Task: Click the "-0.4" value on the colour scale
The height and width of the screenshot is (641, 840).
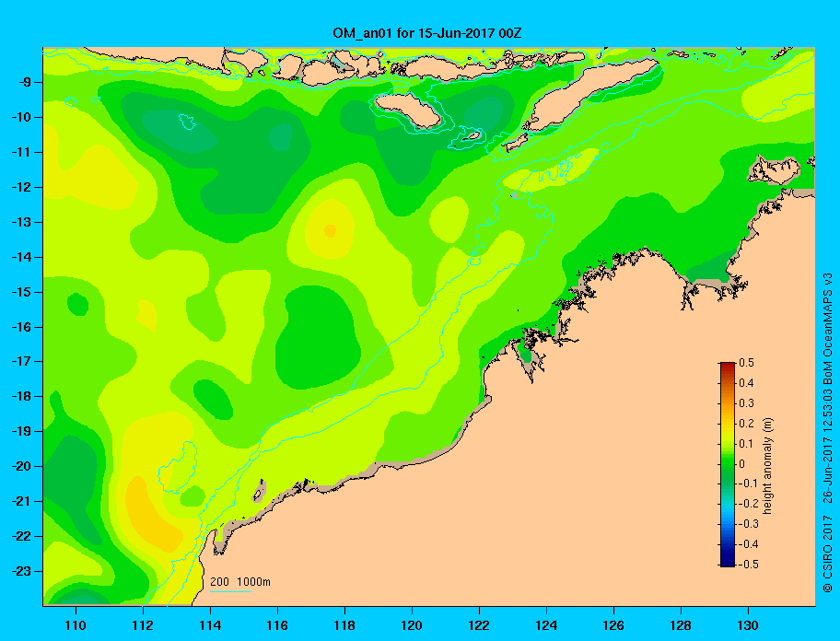Action: point(749,544)
